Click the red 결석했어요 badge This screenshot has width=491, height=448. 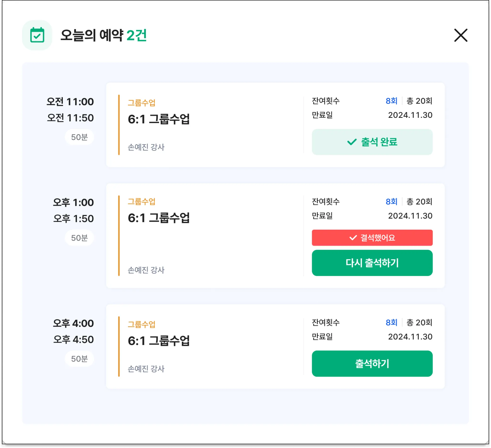click(372, 238)
